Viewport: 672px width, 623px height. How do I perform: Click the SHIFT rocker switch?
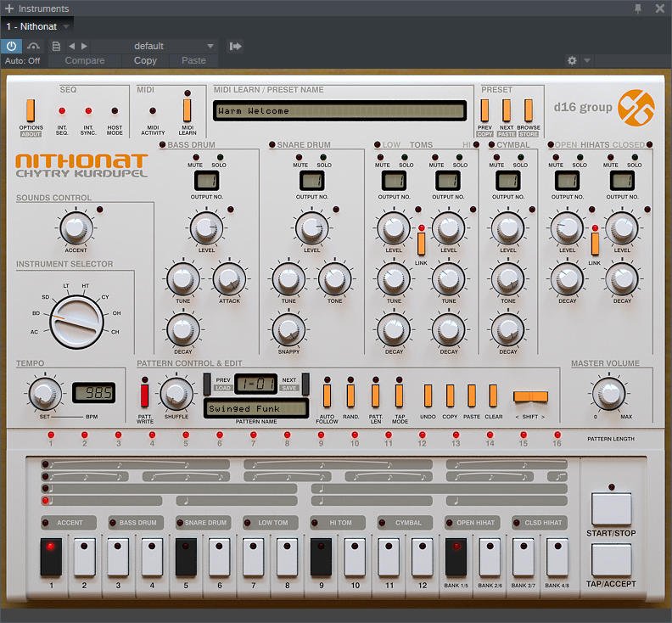tap(530, 396)
